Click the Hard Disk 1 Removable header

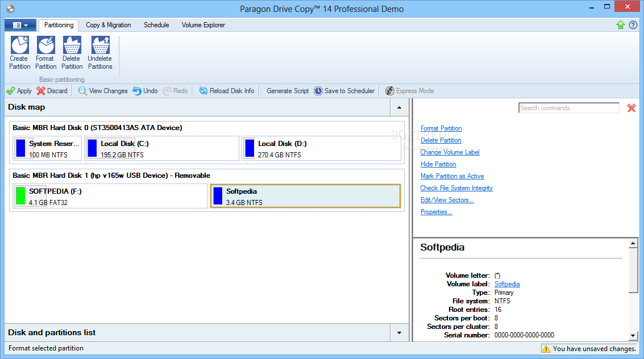pos(111,175)
